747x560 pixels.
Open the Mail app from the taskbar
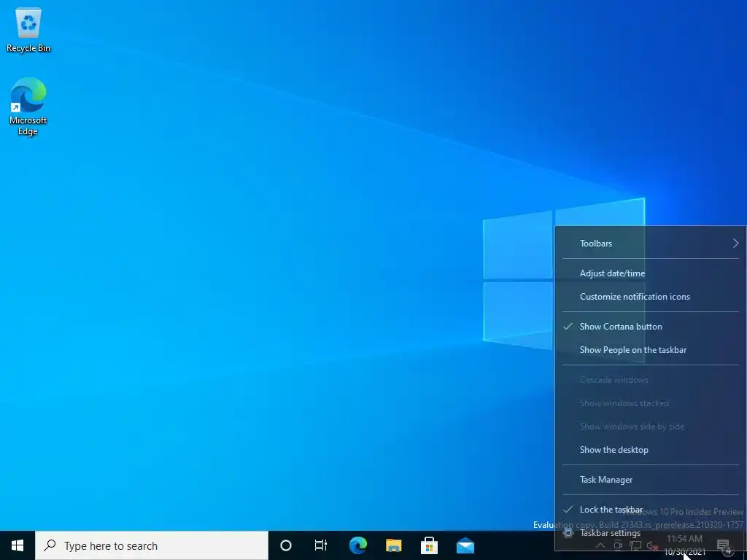[465, 545]
